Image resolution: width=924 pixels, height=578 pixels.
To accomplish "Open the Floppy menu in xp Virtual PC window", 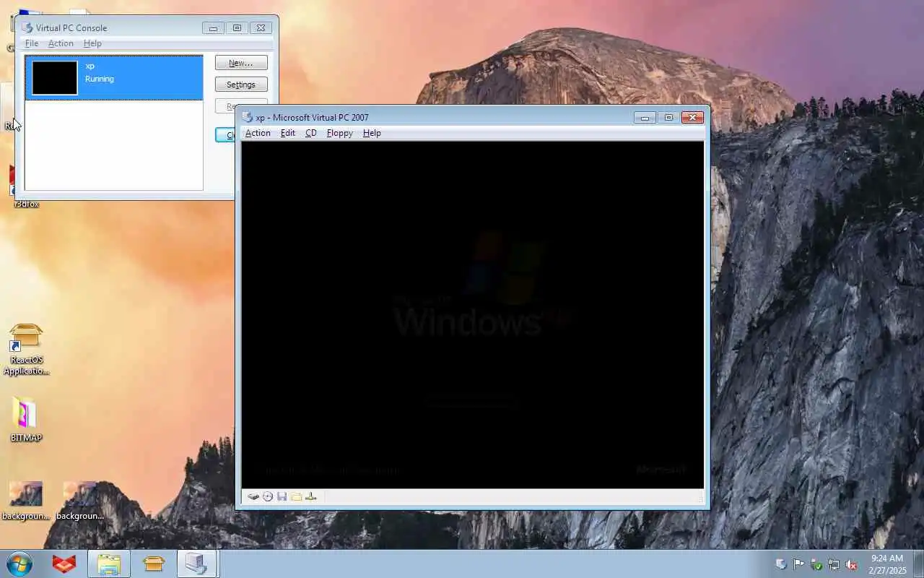I will coord(340,133).
